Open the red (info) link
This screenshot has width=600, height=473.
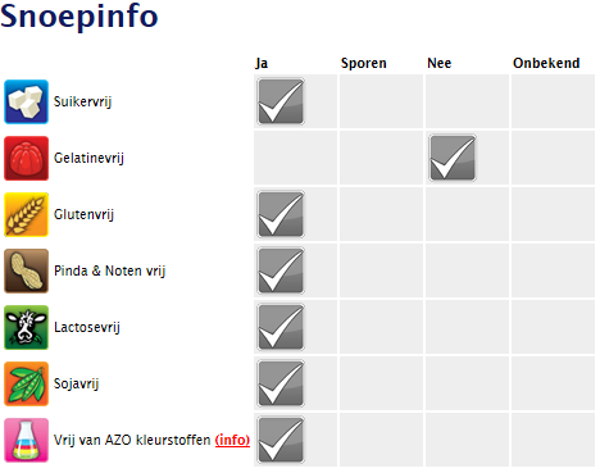[x=232, y=440]
